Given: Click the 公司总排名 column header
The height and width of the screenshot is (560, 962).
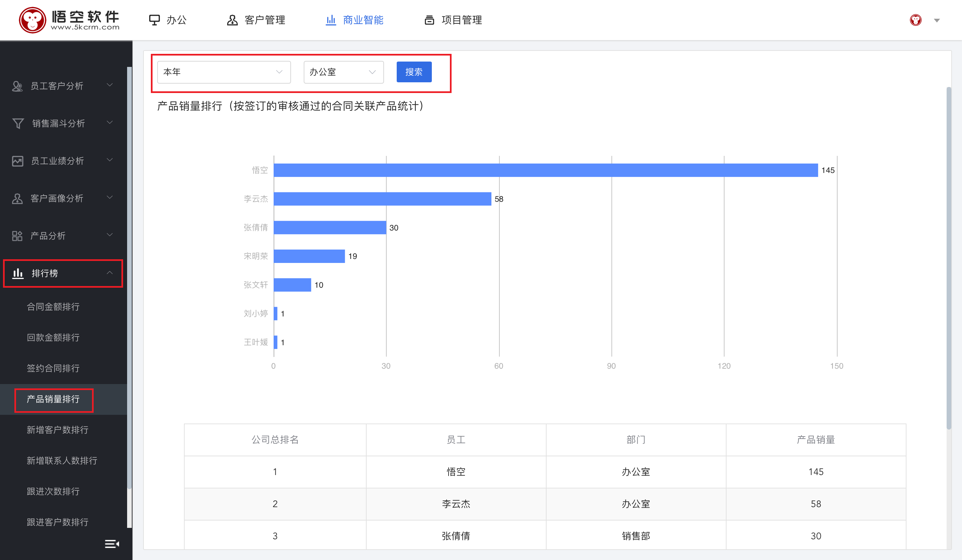Looking at the screenshot, I should (x=275, y=440).
